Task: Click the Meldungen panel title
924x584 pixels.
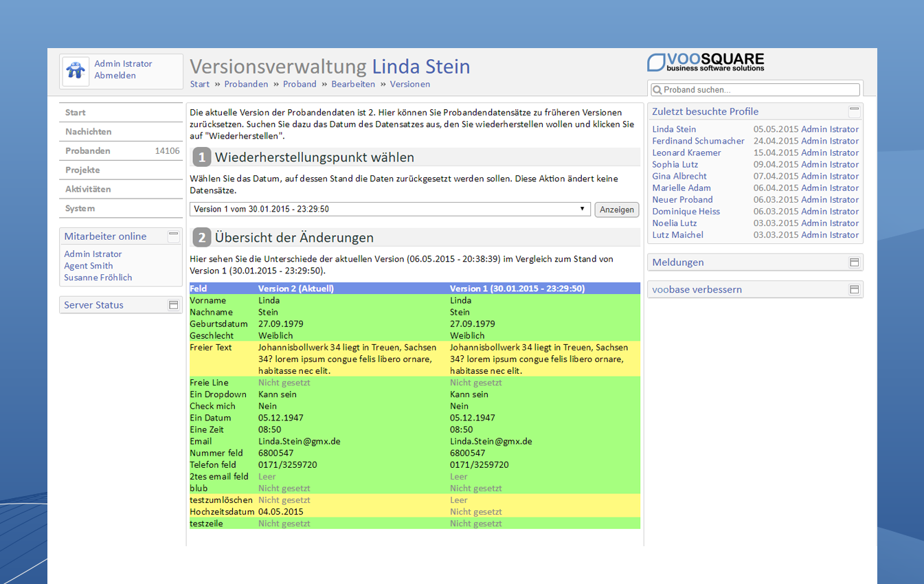Action: click(x=677, y=262)
